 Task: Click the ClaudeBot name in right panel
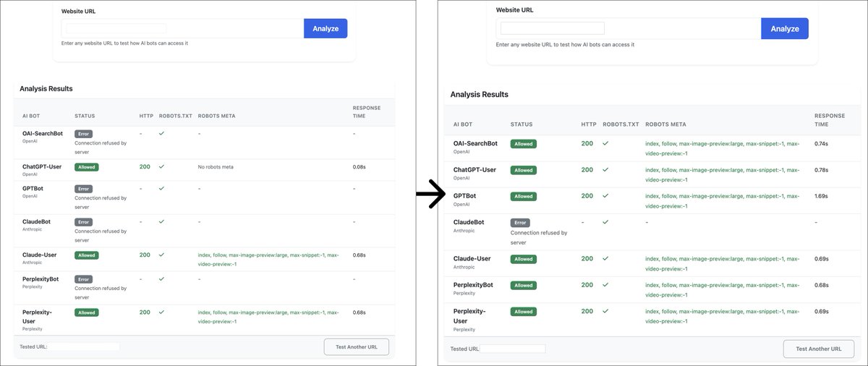tap(469, 222)
